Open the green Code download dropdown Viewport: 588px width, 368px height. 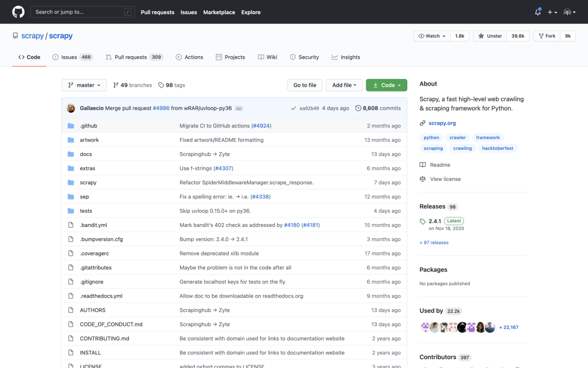(x=386, y=85)
